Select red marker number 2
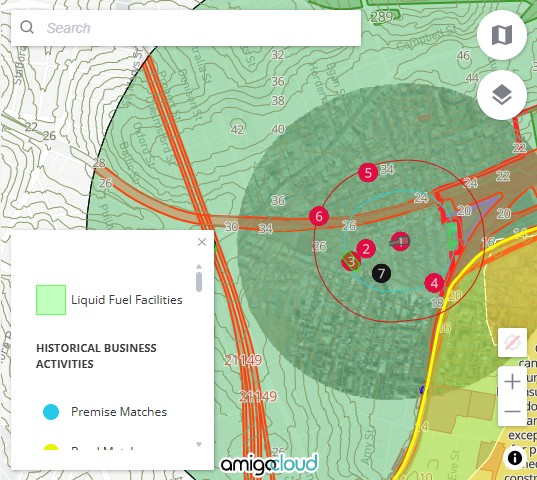Viewport: 537px width, 480px height. point(366,249)
